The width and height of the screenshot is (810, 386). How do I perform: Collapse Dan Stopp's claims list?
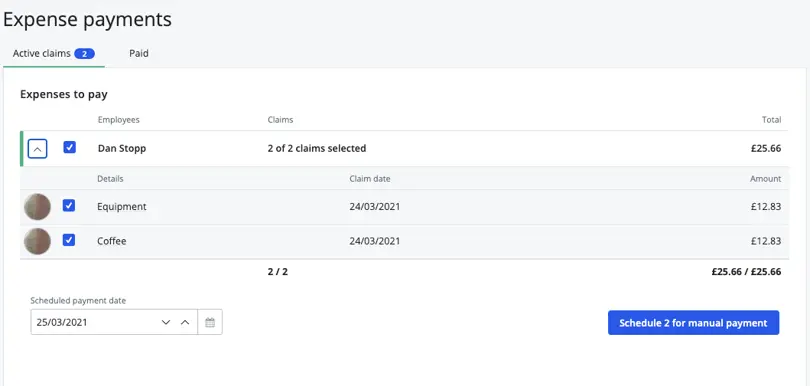pyautogui.click(x=37, y=149)
